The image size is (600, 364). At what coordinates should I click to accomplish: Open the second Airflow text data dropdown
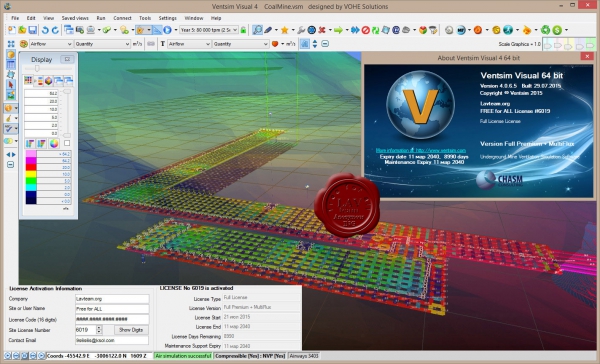pos(189,44)
